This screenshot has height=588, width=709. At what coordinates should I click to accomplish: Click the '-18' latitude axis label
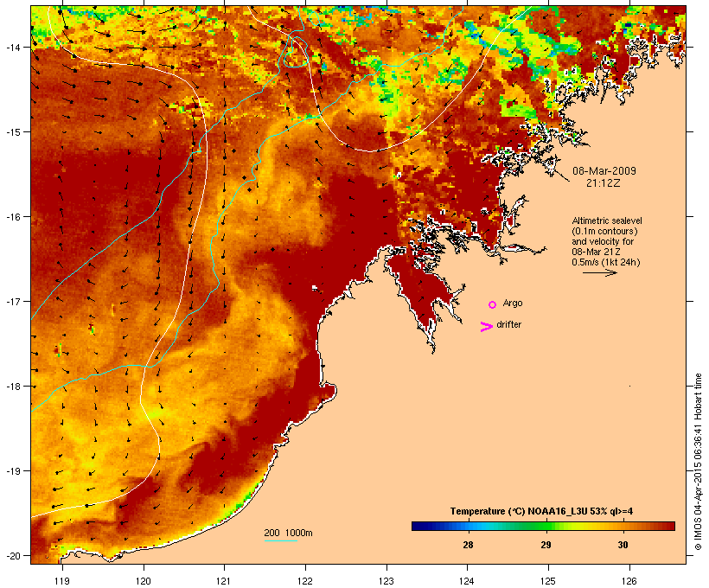click(13, 387)
